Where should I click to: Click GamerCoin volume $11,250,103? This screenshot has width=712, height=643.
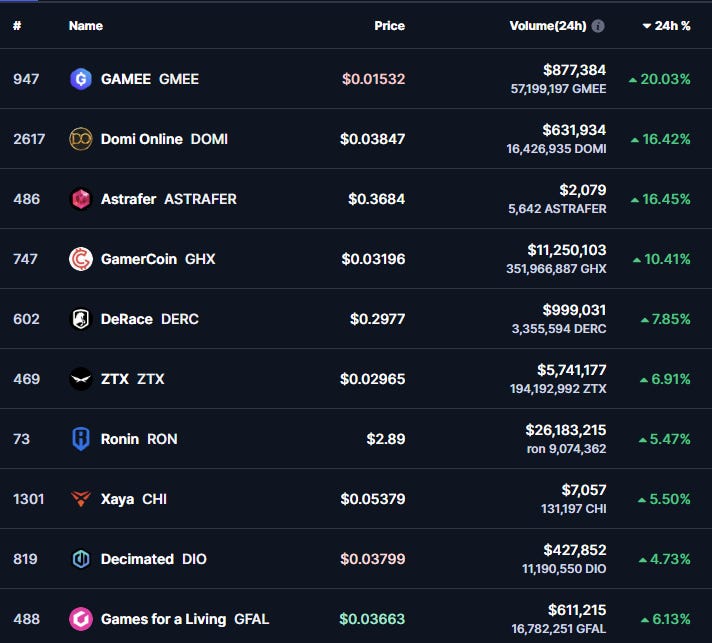[x=567, y=250]
